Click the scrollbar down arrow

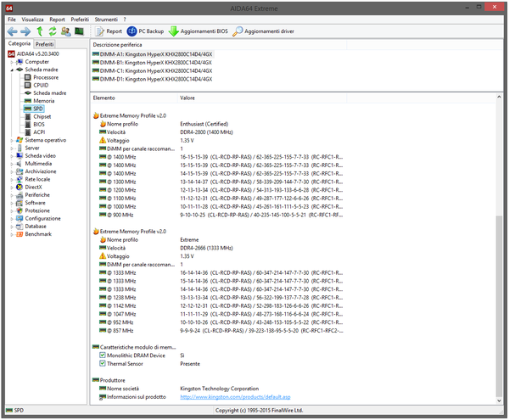499,400
